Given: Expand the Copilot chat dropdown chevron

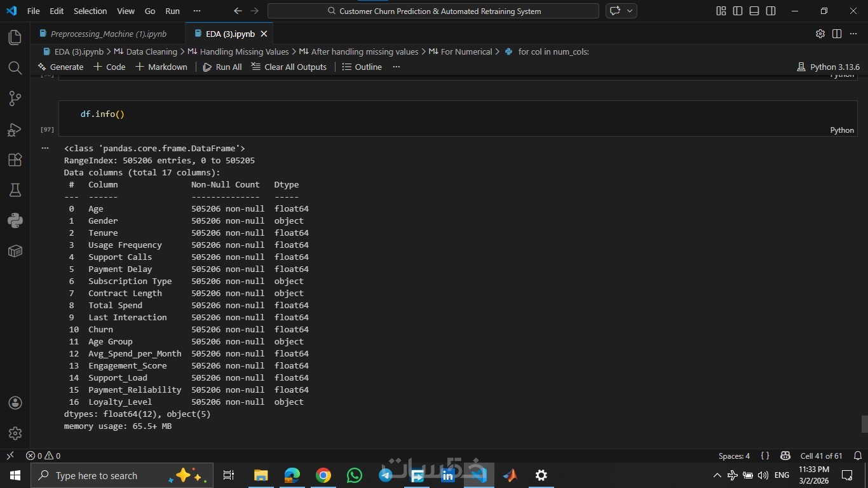Looking at the screenshot, I should click(x=630, y=11).
